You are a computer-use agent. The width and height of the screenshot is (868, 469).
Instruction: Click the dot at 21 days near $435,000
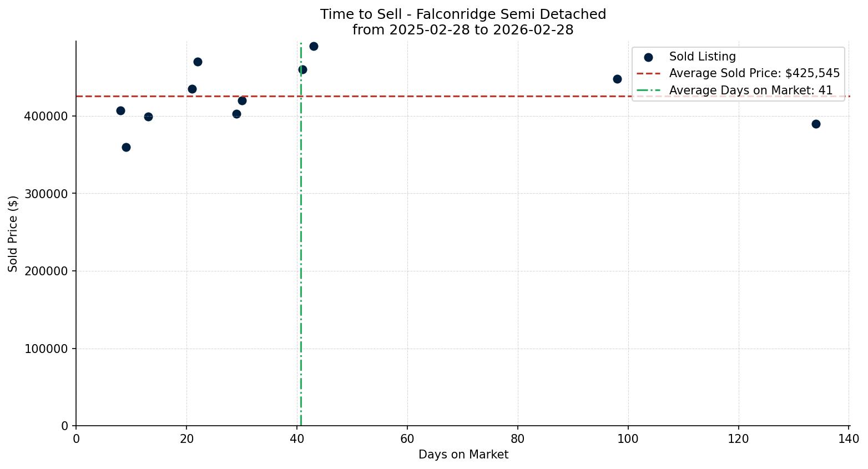point(192,89)
